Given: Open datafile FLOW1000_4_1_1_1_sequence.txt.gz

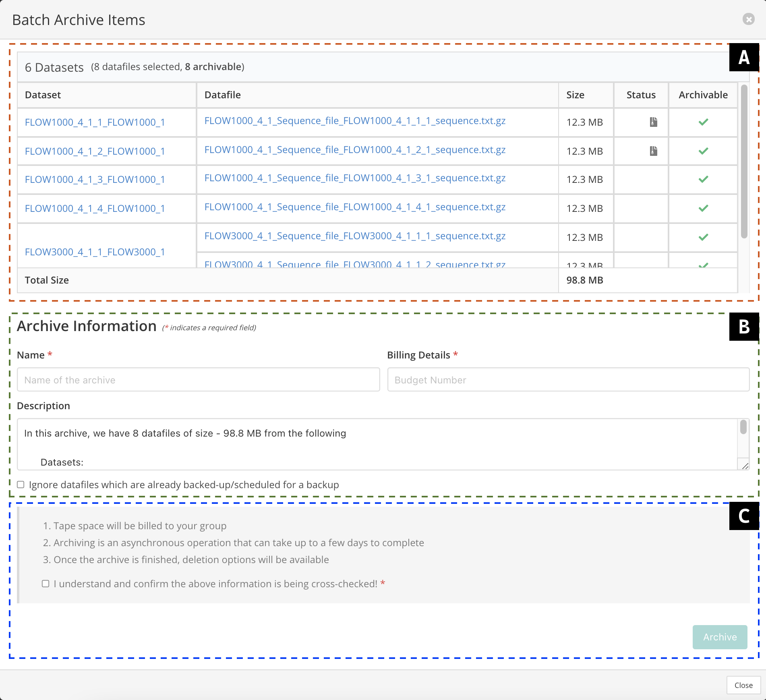Looking at the screenshot, I should pos(355,121).
